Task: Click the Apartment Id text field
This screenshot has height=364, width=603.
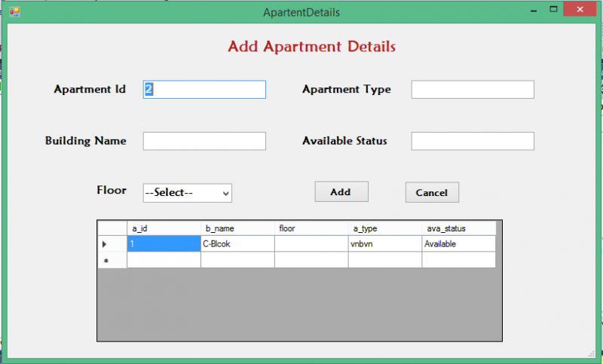Action: point(204,90)
